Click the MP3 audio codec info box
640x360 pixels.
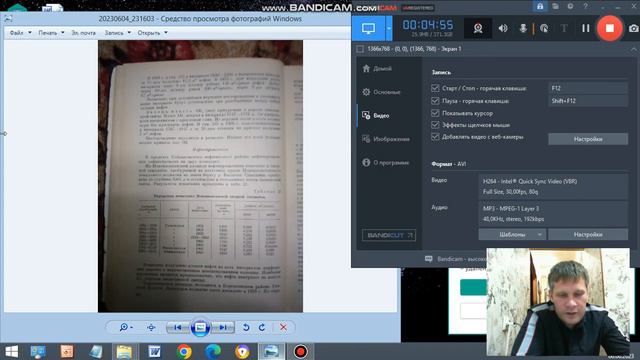coord(553,213)
